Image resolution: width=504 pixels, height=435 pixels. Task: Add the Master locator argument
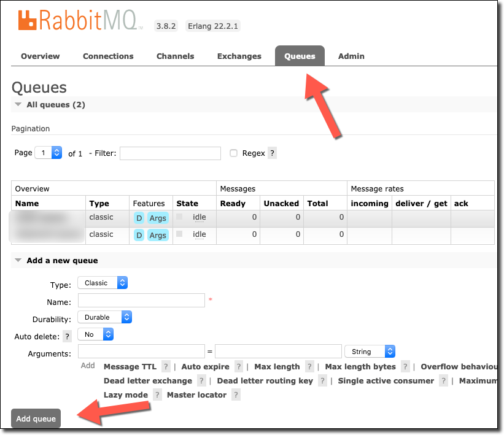[196, 395]
